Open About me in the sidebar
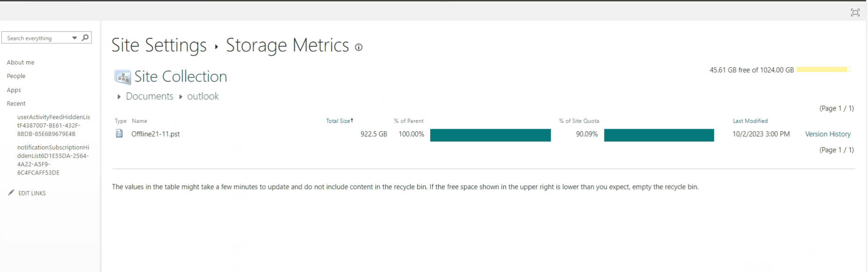This screenshot has width=868, height=272. coord(21,63)
